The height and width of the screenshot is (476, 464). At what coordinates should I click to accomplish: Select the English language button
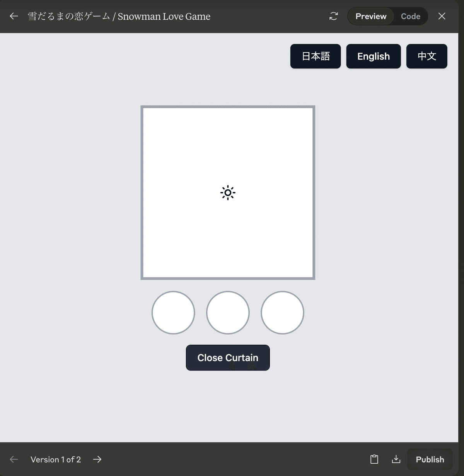(374, 56)
